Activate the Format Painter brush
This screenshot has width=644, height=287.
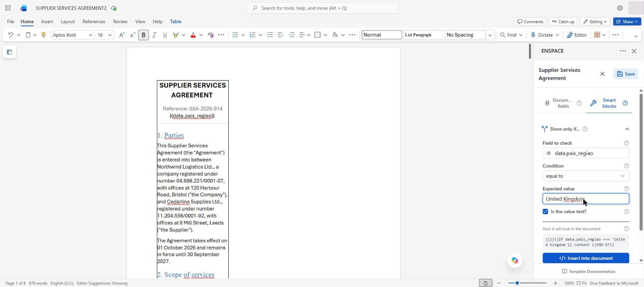click(x=43, y=35)
